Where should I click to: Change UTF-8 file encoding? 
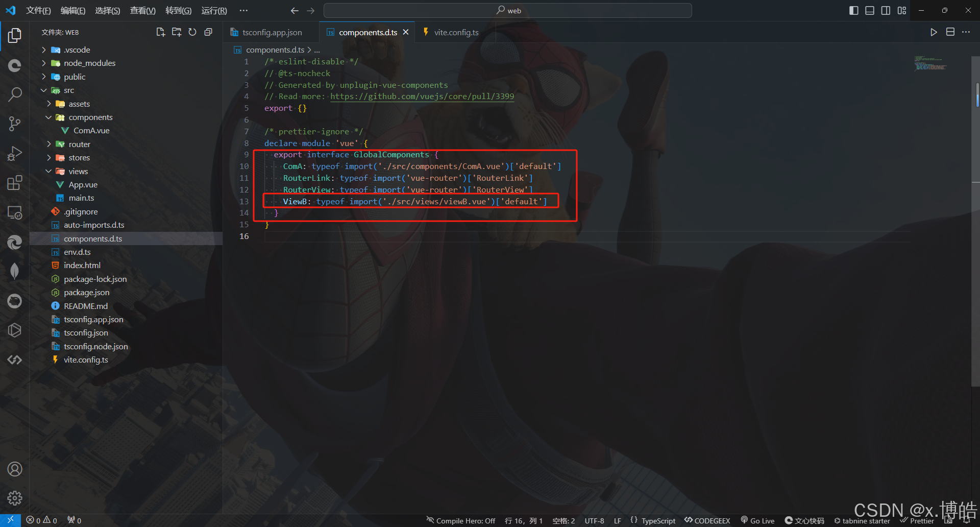click(594, 520)
